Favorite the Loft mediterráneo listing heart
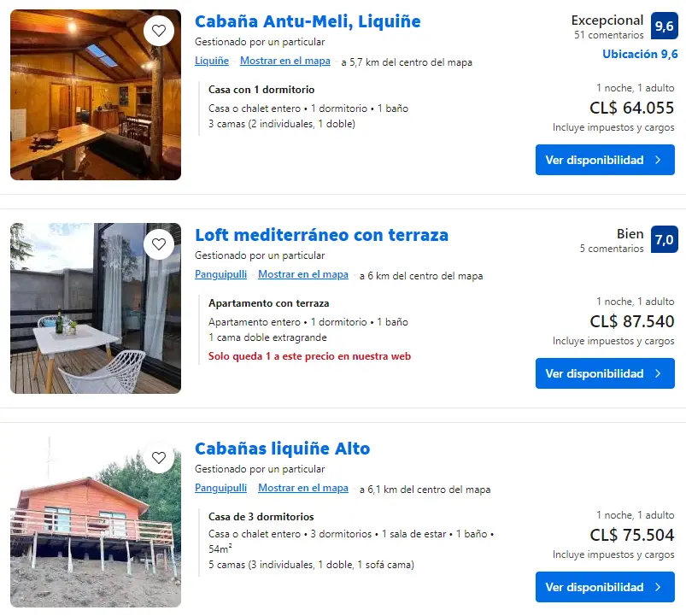 (x=159, y=244)
